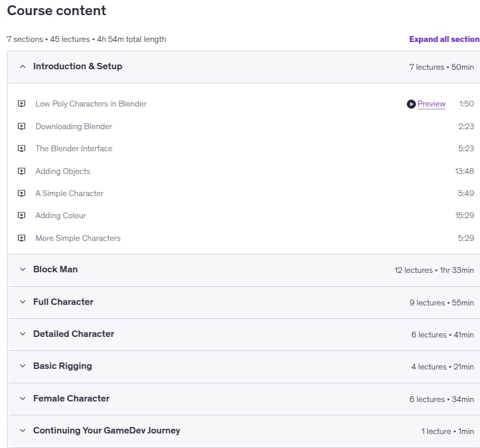Expand the Block Man section chevron

point(23,269)
